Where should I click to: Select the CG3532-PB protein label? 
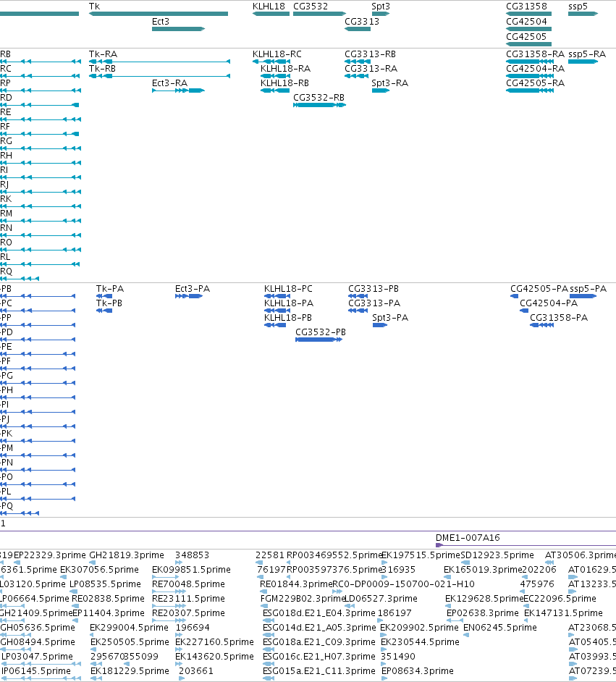click(x=321, y=332)
